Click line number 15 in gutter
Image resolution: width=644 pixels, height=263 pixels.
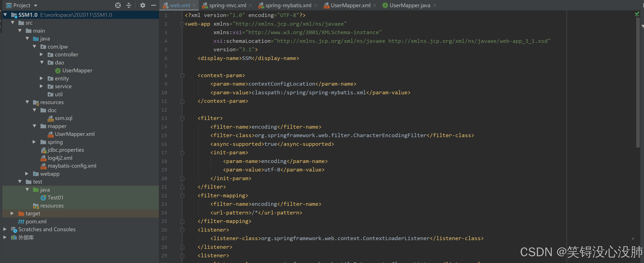coord(164,135)
